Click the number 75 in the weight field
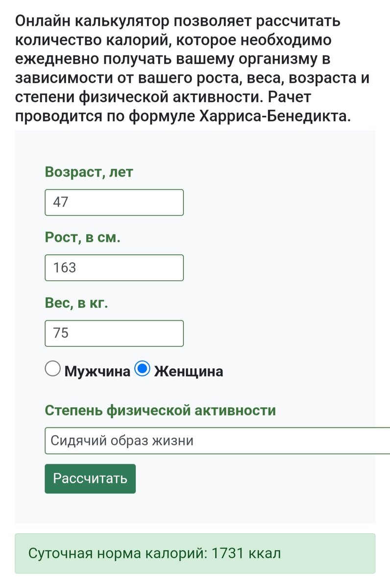The width and height of the screenshot is (390, 588). tap(61, 333)
